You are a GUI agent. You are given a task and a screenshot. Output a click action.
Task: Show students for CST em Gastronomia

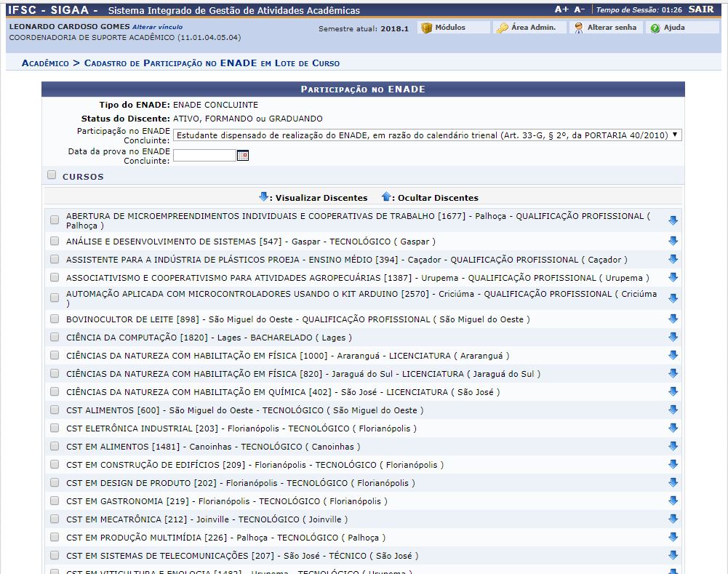point(673,501)
